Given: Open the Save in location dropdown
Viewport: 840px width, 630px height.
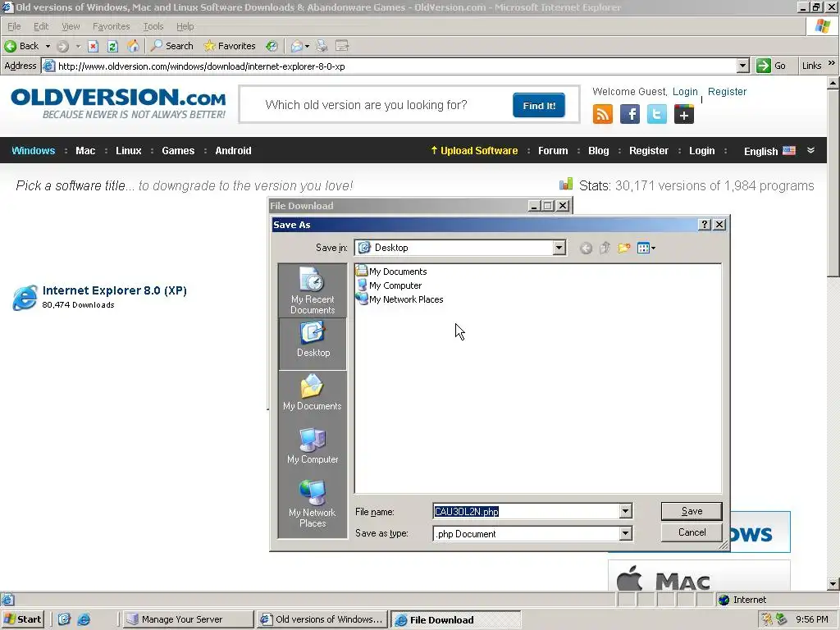Looking at the screenshot, I should [559, 248].
